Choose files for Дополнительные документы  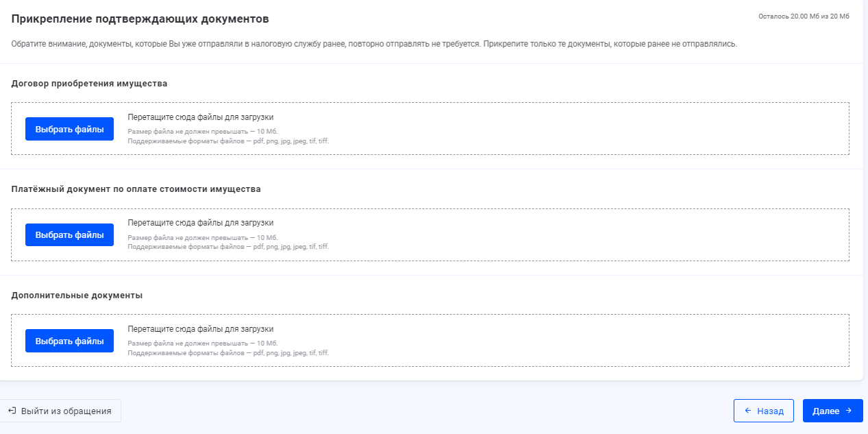tap(69, 341)
